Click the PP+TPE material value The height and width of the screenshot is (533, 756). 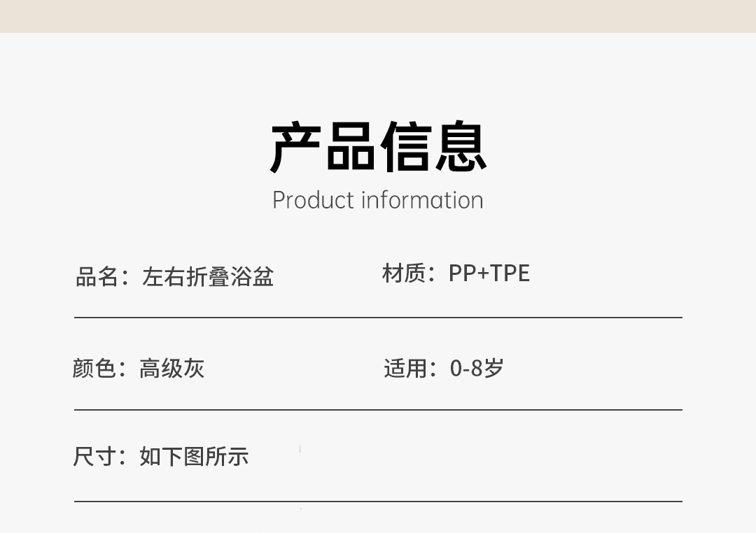pos(489,273)
